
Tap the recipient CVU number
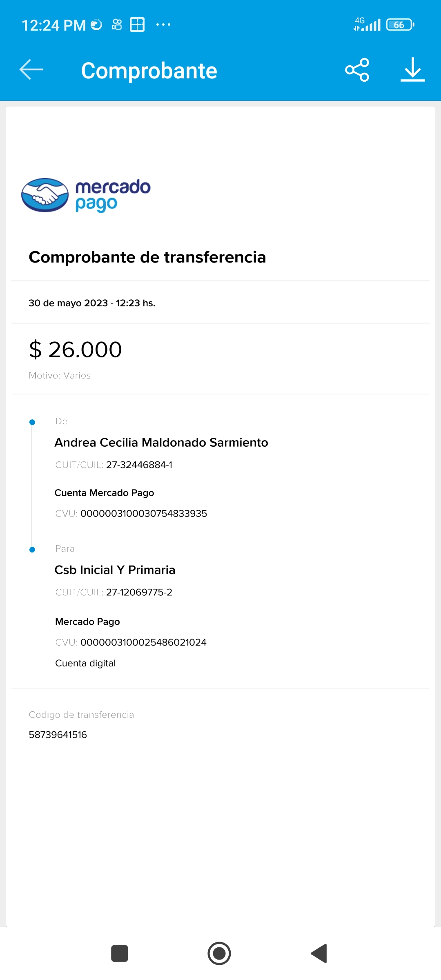click(143, 642)
